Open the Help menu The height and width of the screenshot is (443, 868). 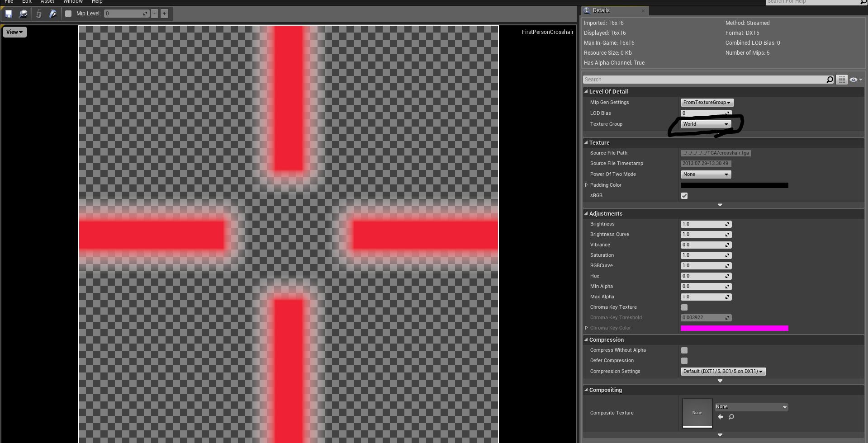pos(97,2)
